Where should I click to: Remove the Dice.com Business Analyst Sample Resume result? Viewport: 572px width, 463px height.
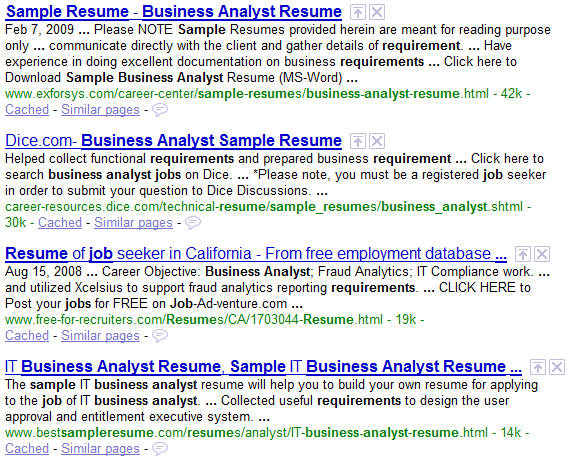click(x=377, y=141)
